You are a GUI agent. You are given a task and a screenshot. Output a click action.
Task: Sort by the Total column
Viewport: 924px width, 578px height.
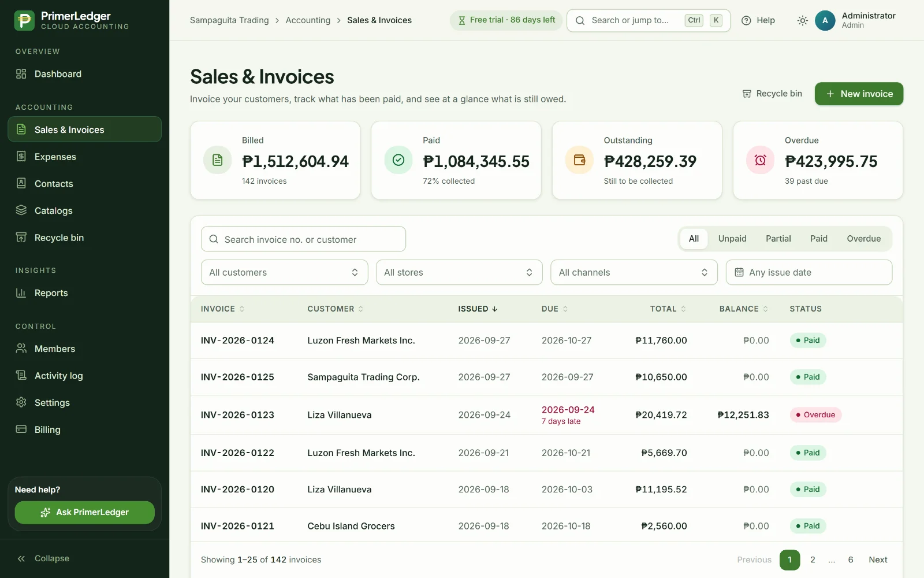pos(668,309)
